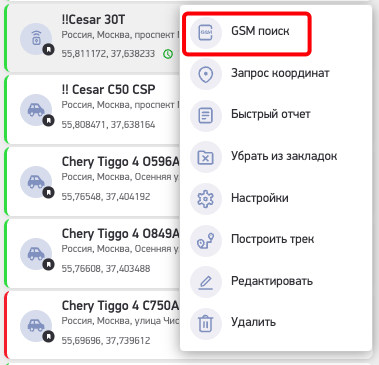Click the folder-remove icon for Убрать из закладок
Viewport: 379px width, 365px height.
point(206,157)
